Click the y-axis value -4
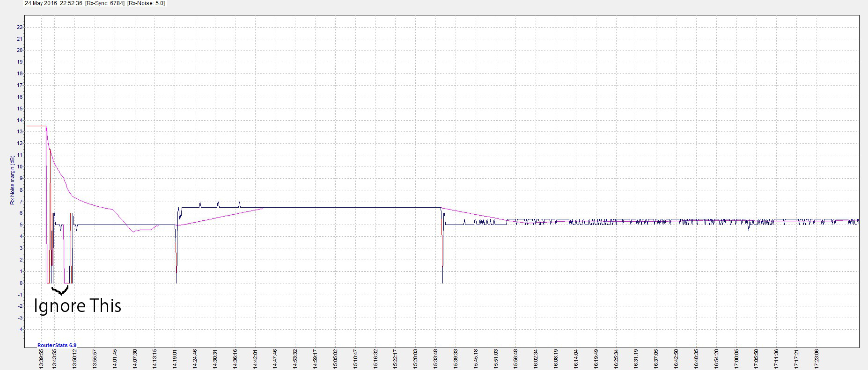The height and width of the screenshot is (370, 868). [x=20, y=329]
